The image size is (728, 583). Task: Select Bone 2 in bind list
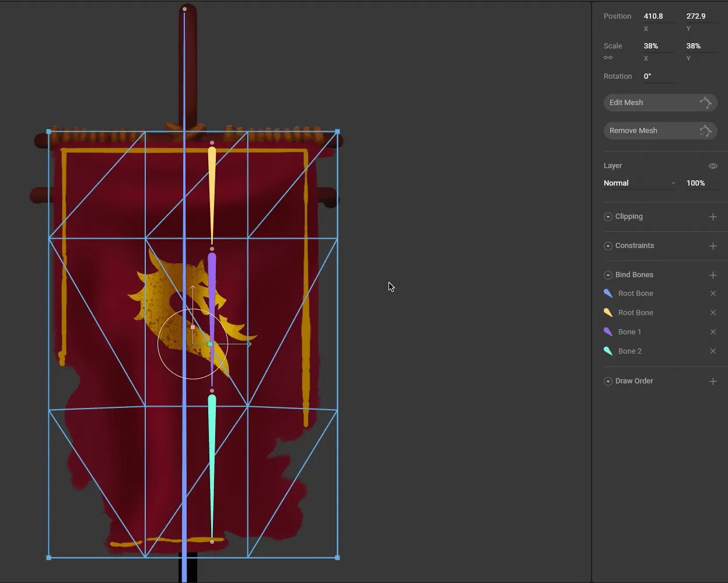point(630,351)
